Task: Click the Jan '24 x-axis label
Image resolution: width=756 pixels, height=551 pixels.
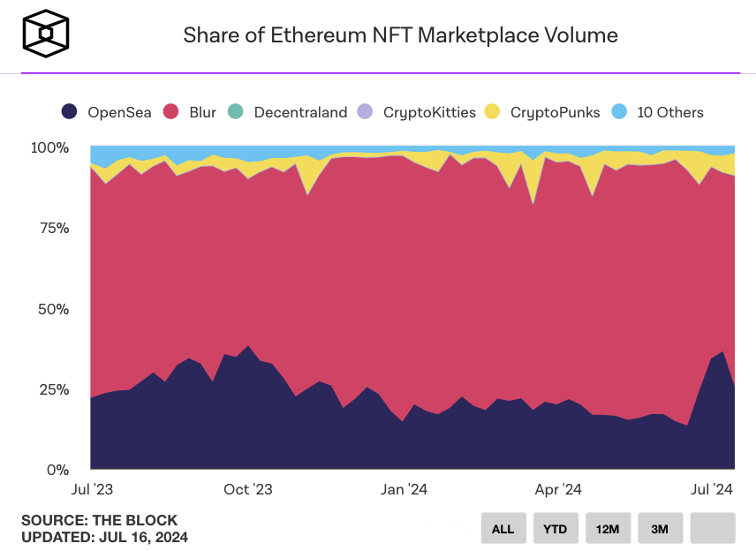Action: point(405,489)
